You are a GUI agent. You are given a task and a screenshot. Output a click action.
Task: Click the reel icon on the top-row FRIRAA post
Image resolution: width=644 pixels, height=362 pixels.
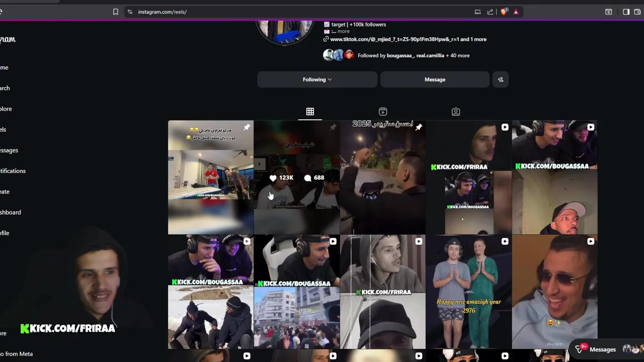point(505,127)
